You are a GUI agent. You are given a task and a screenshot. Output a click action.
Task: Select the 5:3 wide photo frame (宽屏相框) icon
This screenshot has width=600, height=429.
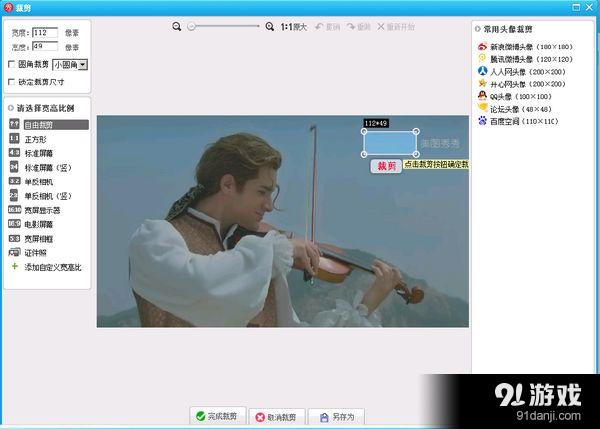[x=14, y=238]
